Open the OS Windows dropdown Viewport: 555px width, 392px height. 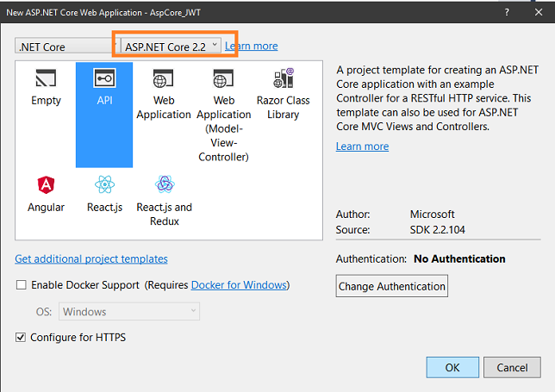pos(129,311)
